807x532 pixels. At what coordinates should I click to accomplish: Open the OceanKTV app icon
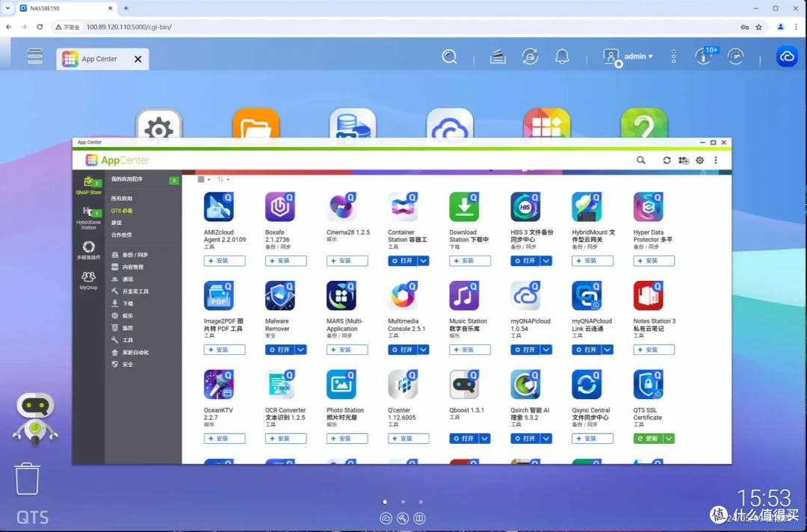218,385
